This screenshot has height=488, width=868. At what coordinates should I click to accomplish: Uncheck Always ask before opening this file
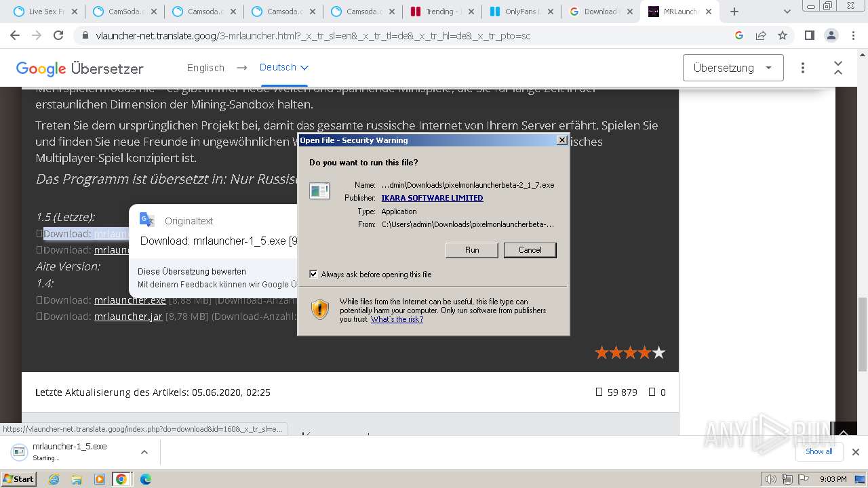point(313,274)
